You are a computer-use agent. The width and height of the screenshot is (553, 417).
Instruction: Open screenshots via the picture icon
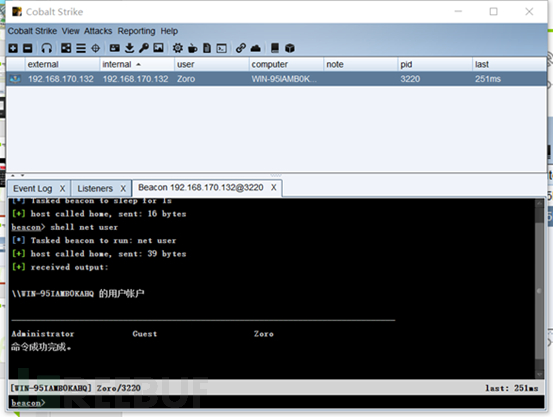(x=158, y=48)
